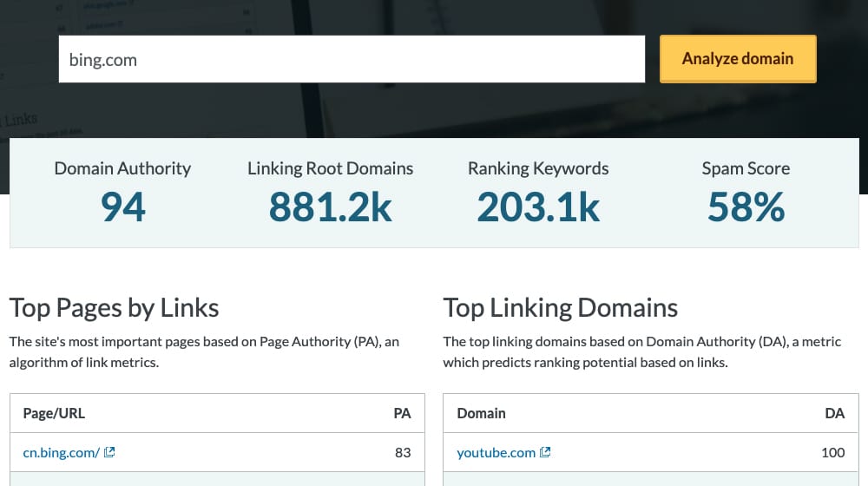This screenshot has height=486, width=868.
Task: Click the Top Linking Domains description paragraph
Action: pyautogui.click(x=642, y=352)
